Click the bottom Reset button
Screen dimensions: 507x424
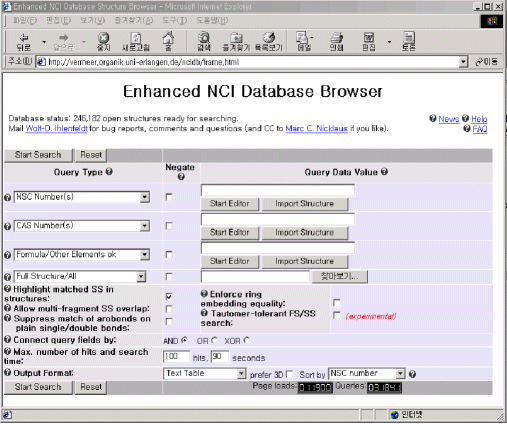click(91, 387)
